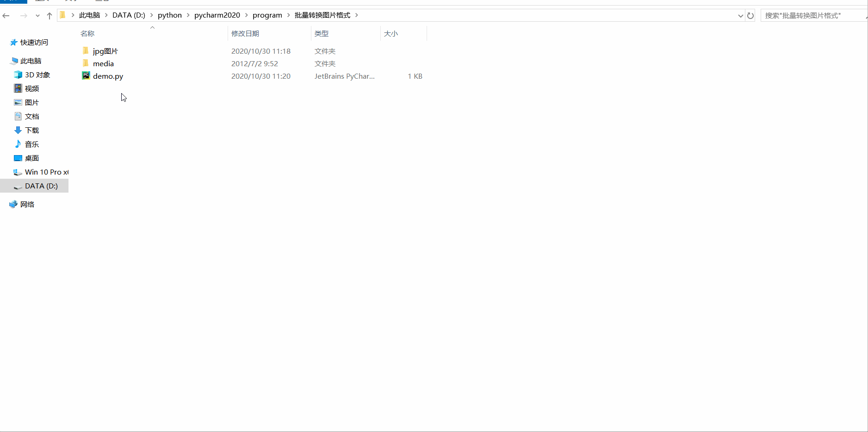
Task: Click the date 2020/10/30 11:18
Action: click(261, 51)
